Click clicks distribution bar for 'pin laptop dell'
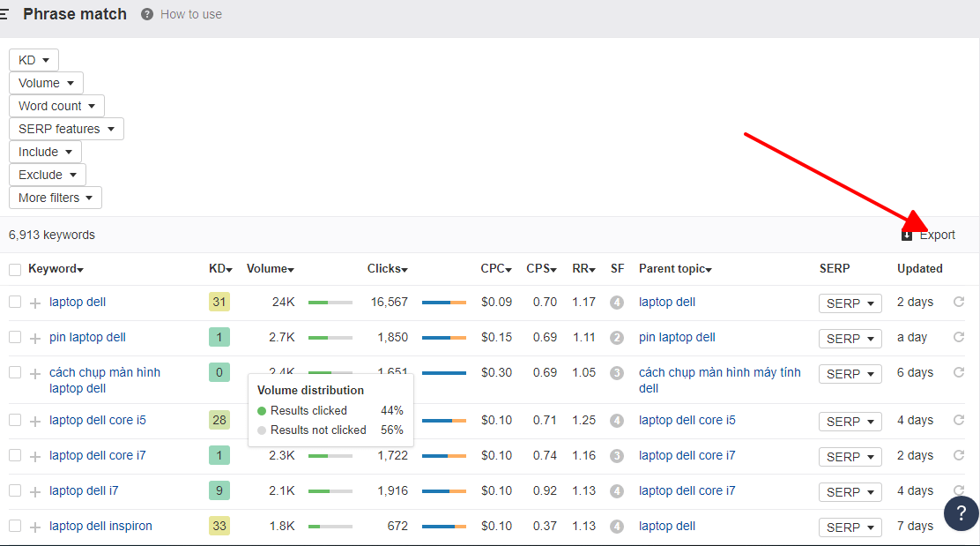980x546 pixels. coord(444,338)
